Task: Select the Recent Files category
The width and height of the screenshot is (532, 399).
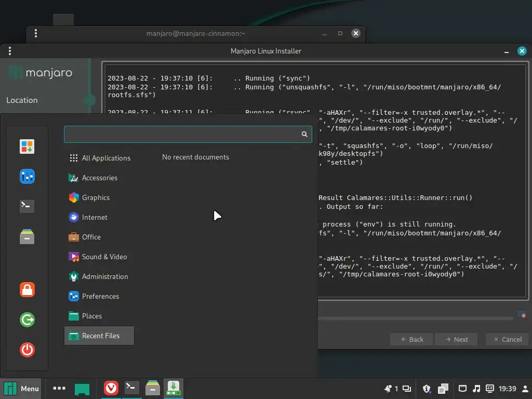Action: tap(99, 336)
